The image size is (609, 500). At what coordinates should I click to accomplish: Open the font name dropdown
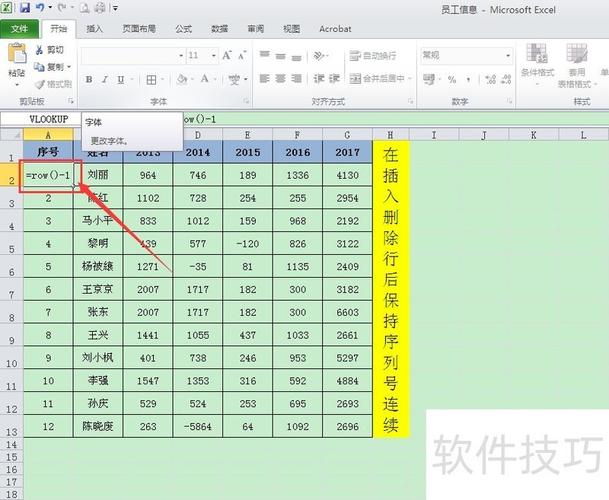[181, 56]
